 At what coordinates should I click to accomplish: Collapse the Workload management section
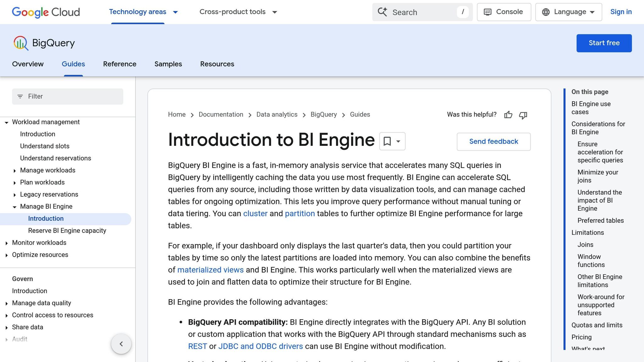pyautogui.click(x=6, y=123)
